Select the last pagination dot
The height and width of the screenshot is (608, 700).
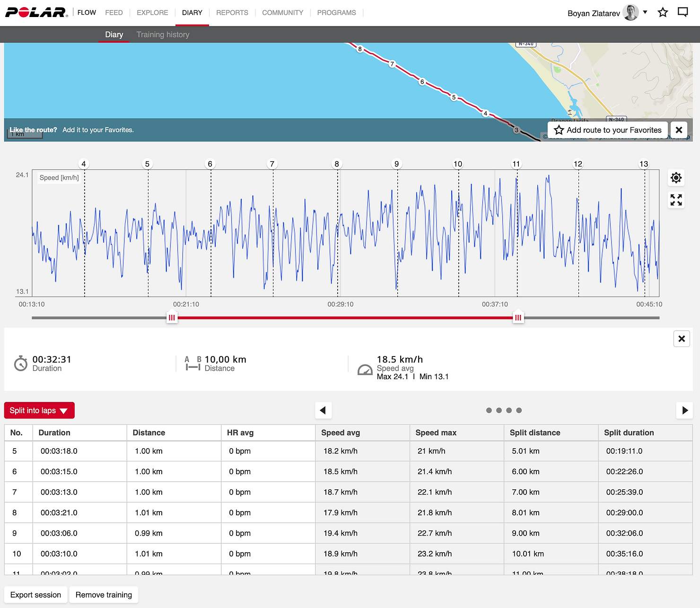click(x=519, y=410)
